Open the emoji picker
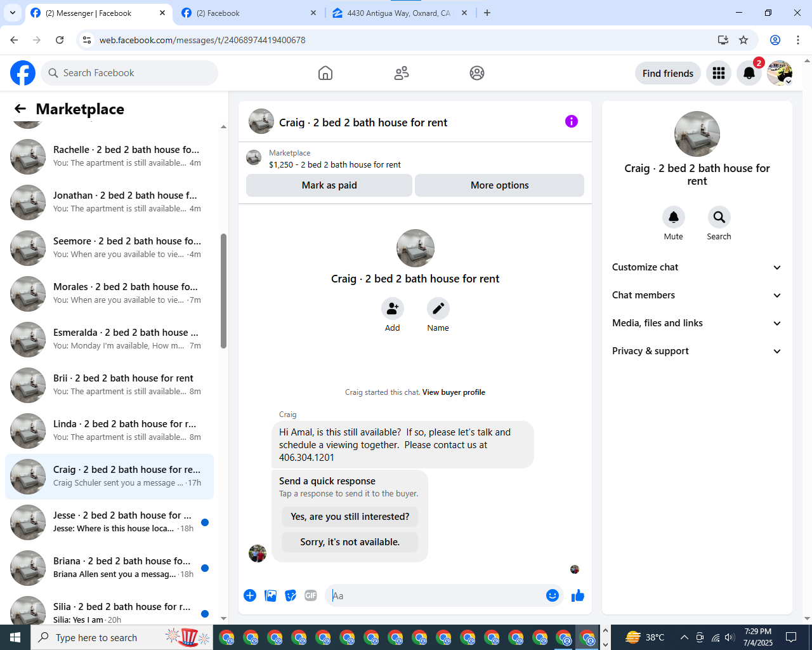812x650 pixels. point(553,595)
